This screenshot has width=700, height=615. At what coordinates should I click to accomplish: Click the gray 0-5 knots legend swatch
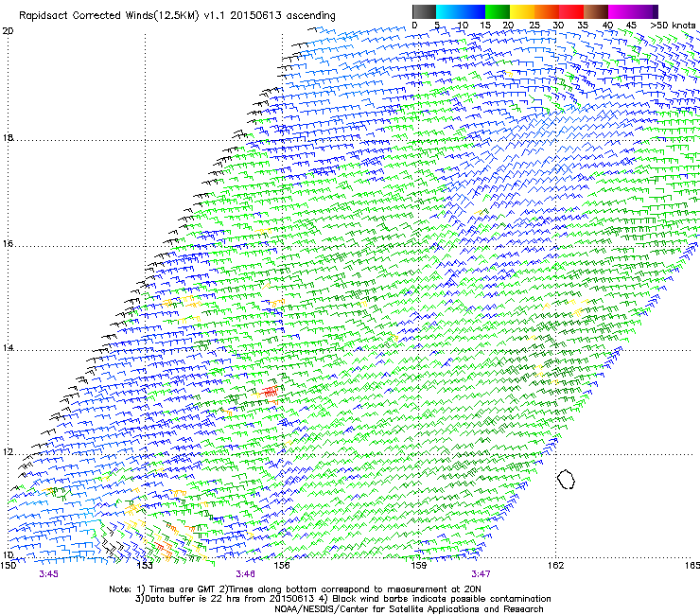pyautogui.click(x=424, y=11)
